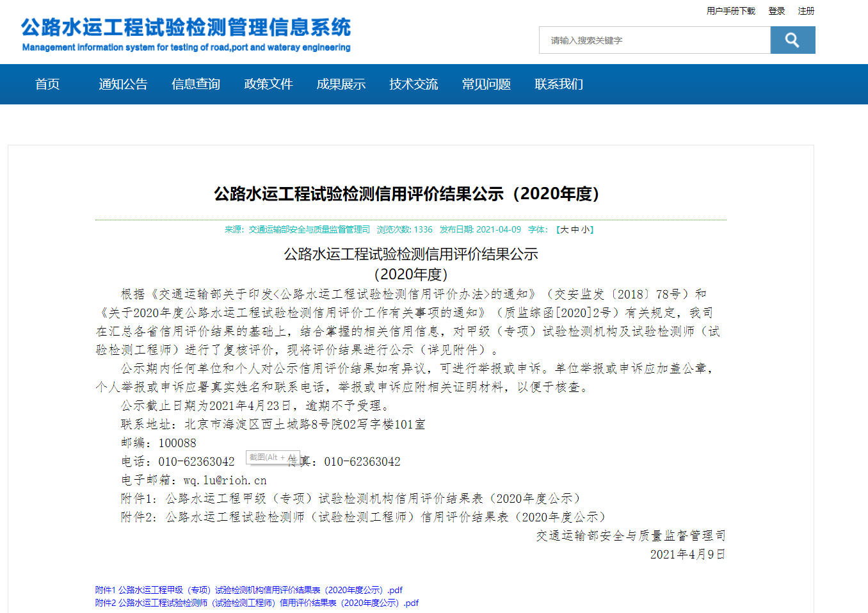This screenshot has width=868, height=613.
Task: Focus the keyword search input field
Action: tap(655, 40)
